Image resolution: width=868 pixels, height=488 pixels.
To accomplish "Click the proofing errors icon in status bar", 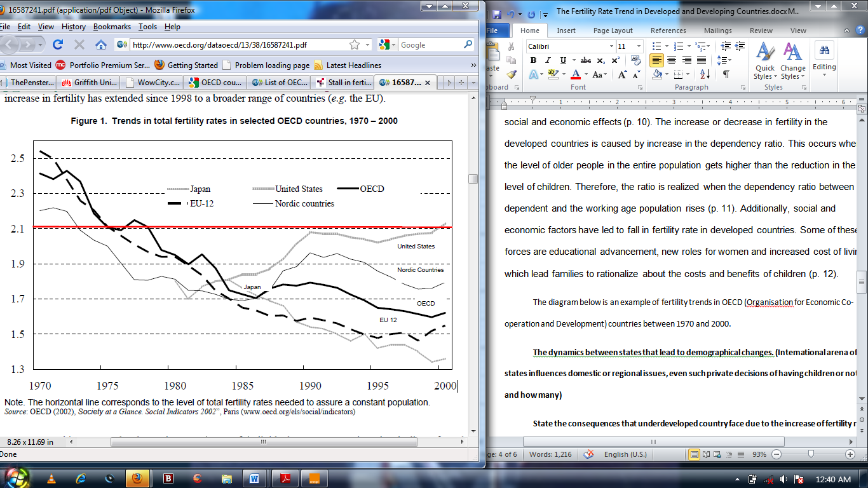I will [x=589, y=454].
